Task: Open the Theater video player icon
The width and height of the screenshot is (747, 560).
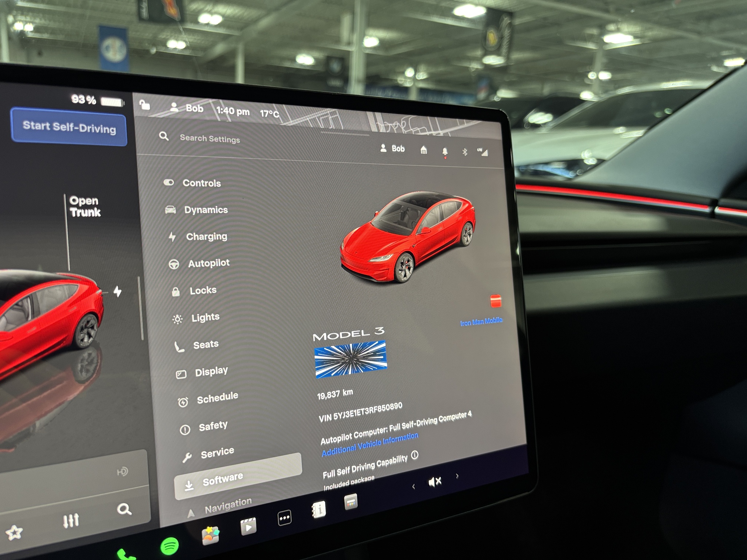Action: tap(248, 527)
